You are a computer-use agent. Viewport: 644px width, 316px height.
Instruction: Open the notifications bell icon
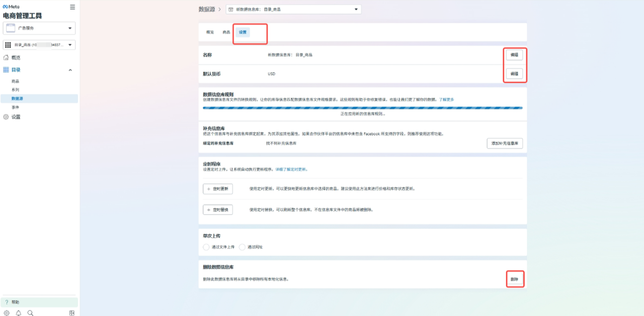19,313
